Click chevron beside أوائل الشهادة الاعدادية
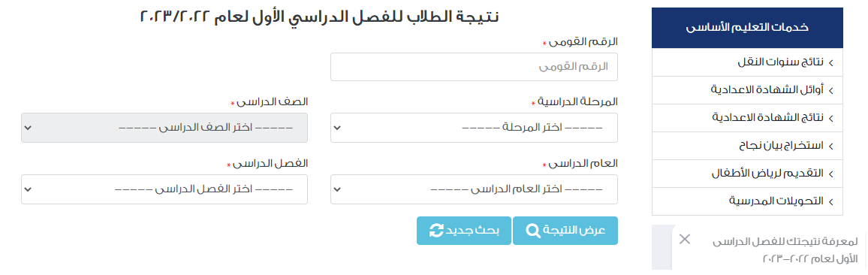 click(831, 90)
